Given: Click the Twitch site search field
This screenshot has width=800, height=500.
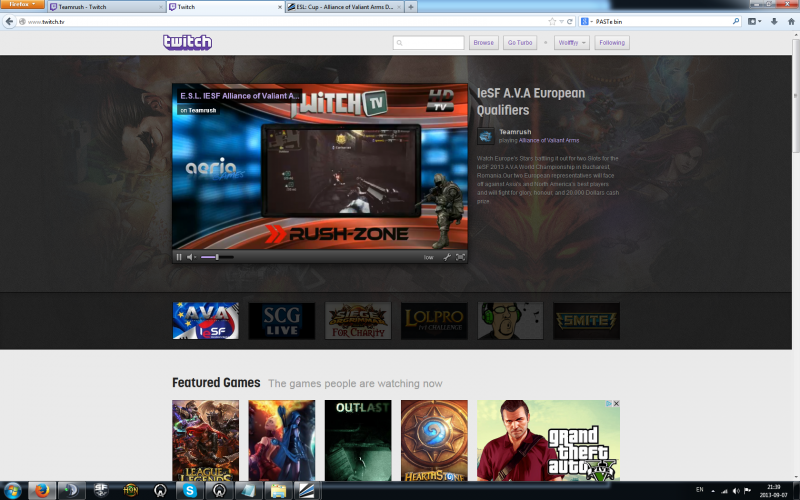Looking at the screenshot, I should [429, 43].
